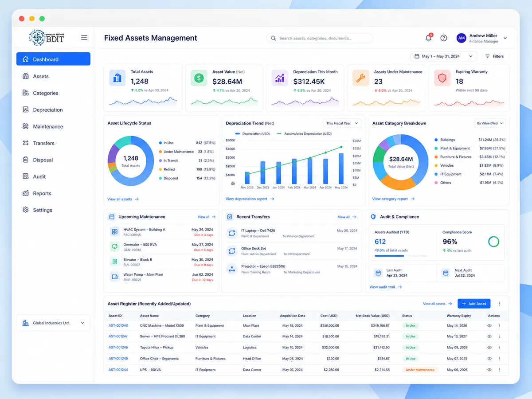View AST-001248 details with eye icon
Image resolution: width=532 pixels, height=399 pixels.
coord(489,325)
